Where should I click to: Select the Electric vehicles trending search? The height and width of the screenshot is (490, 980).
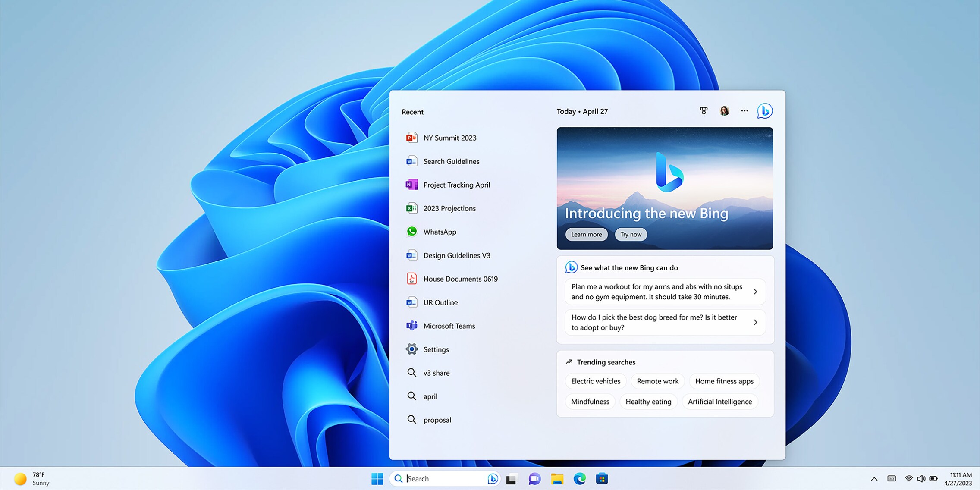point(595,381)
